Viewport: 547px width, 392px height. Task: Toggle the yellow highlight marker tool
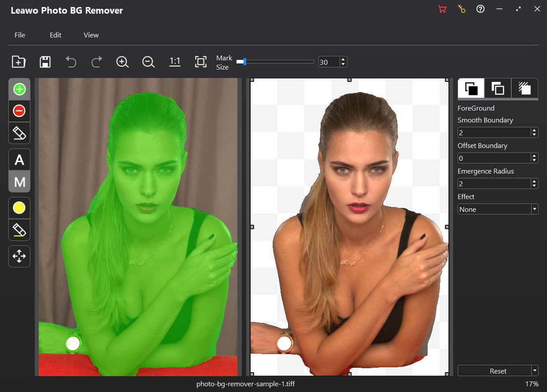19,208
